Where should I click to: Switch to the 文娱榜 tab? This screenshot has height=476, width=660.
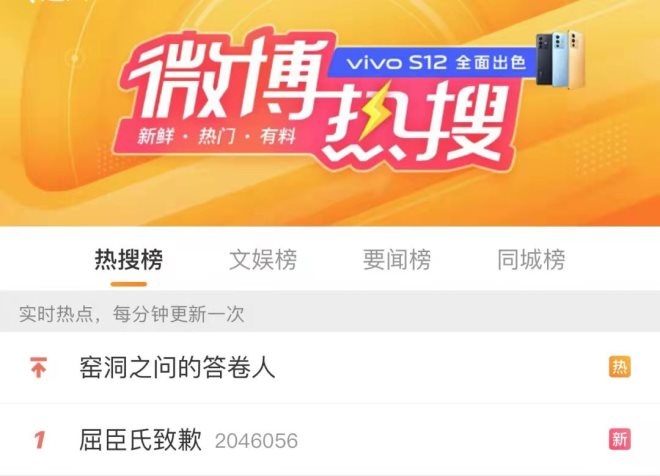pyautogui.click(x=263, y=259)
